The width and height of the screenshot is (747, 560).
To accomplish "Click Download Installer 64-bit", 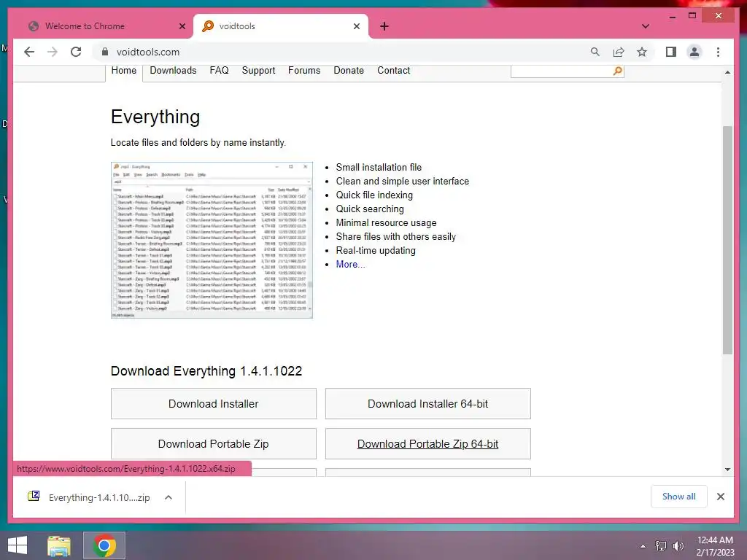I will tap(427, 404).
